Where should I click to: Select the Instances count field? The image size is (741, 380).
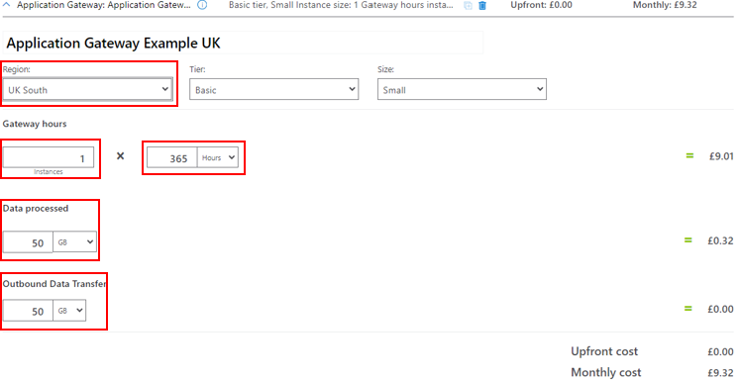[48, 157]
